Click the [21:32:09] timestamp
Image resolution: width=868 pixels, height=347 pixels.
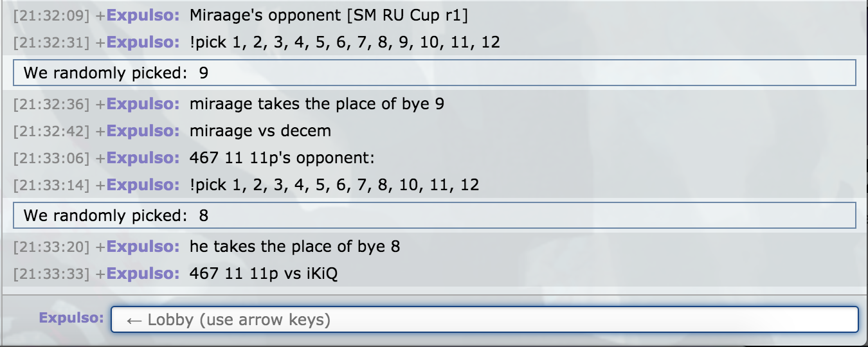51,15
